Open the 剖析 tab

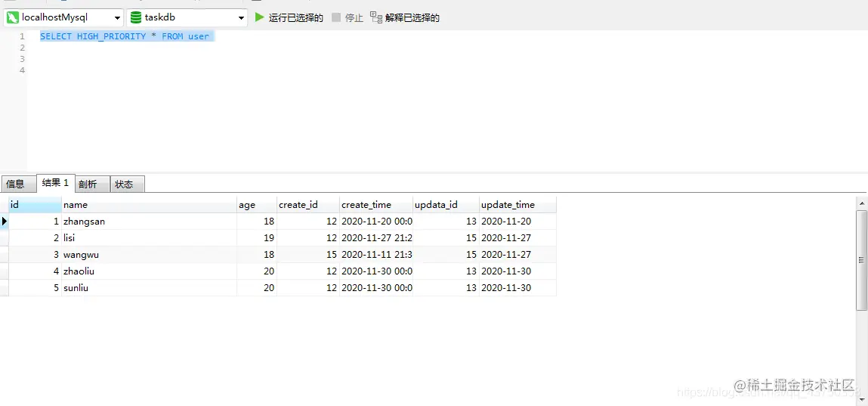92,184
